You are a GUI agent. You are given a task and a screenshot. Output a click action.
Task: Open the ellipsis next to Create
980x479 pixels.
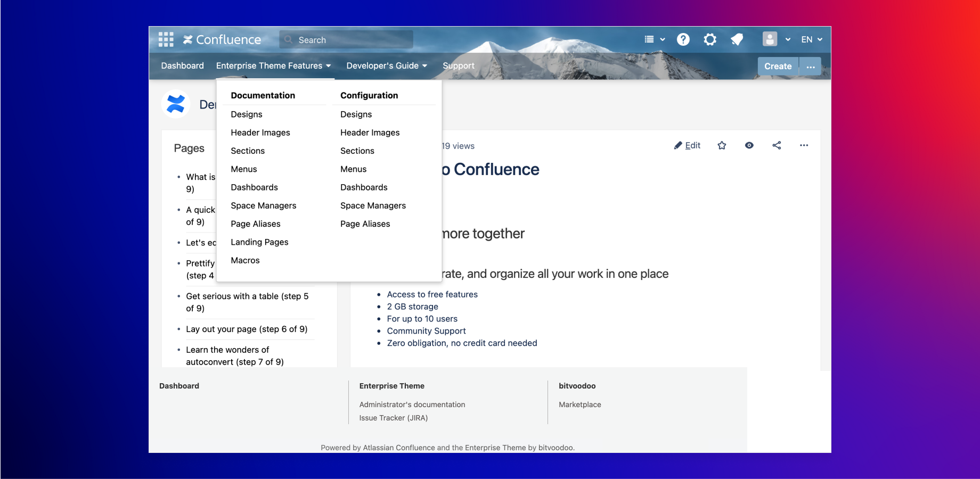pyautogui.click(x=811, y=67)
